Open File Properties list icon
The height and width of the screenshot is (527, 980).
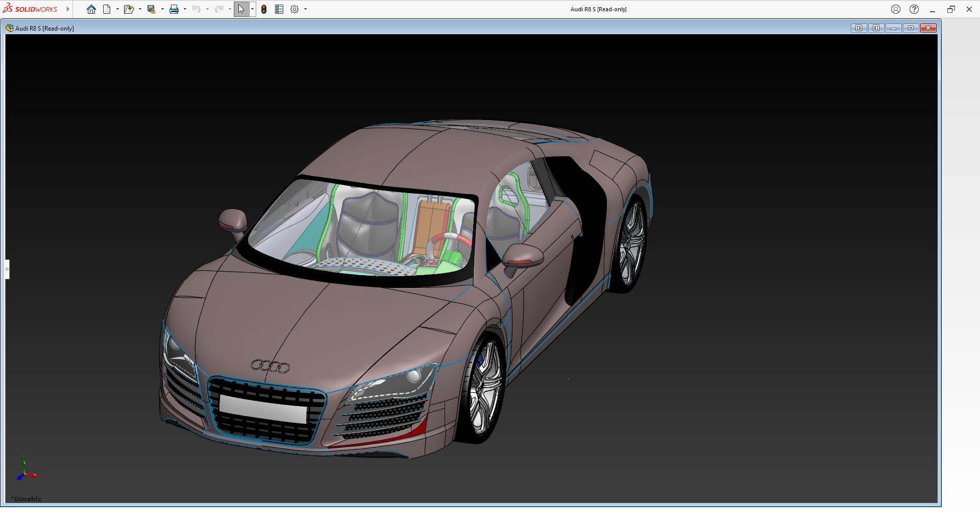click(x=279, y=9)
